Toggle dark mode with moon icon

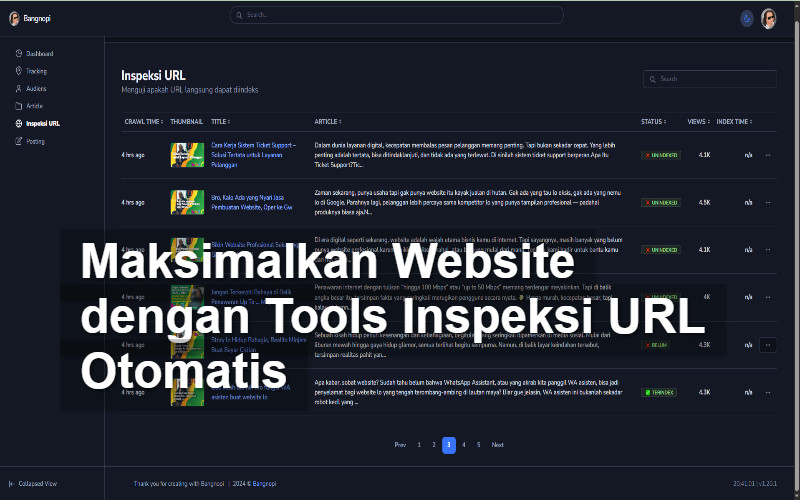[x=746, y=18]
